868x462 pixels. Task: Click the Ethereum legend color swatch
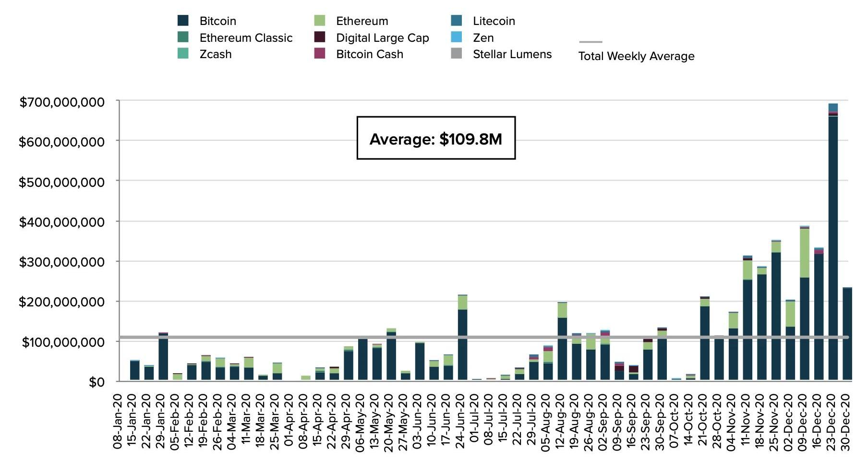point(319,21)
